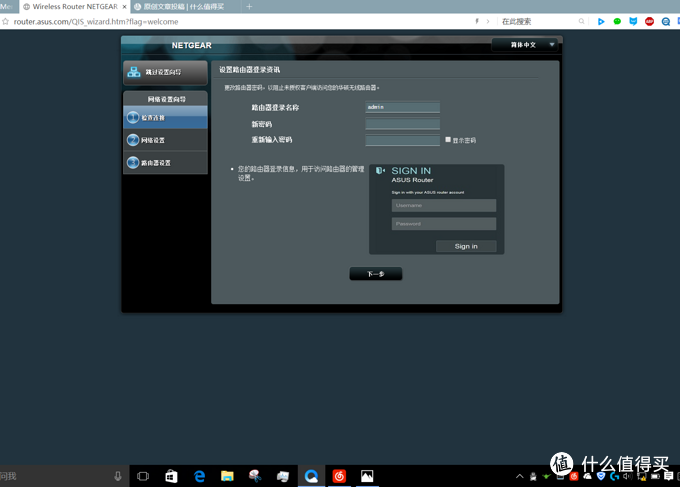Screen dimensions: 680x487
Task: Click the skip setup wizard button in the sidebar
Action: pos(165,72)
